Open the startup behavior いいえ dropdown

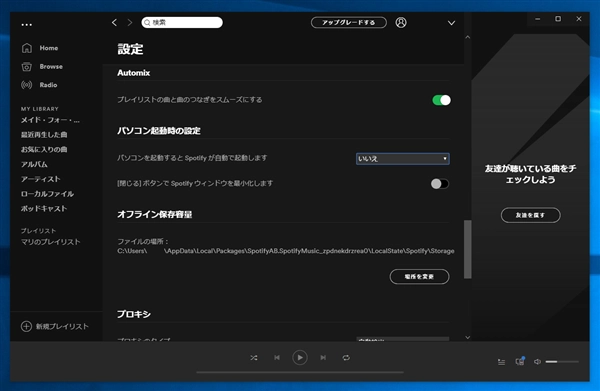coord(403,159)
